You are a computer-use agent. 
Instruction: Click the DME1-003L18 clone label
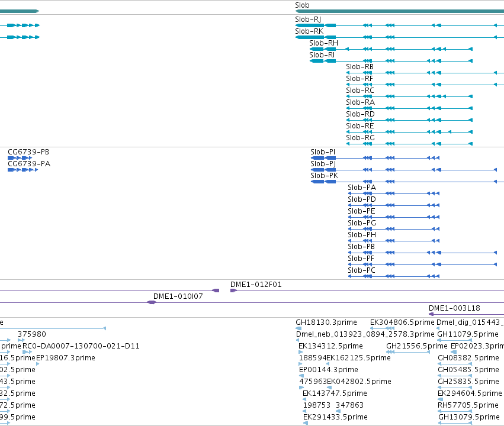coord(454,308)
